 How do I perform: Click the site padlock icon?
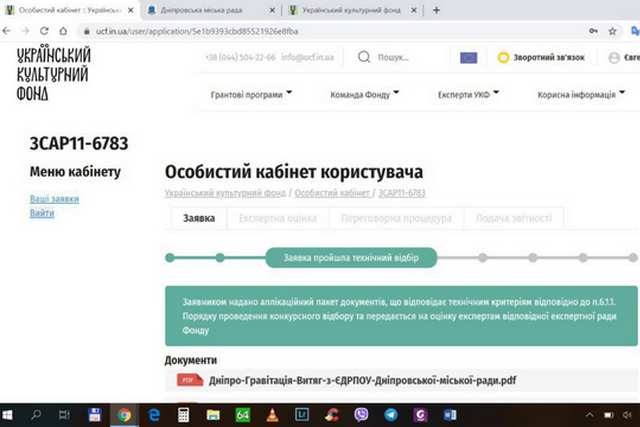(87, 31)
